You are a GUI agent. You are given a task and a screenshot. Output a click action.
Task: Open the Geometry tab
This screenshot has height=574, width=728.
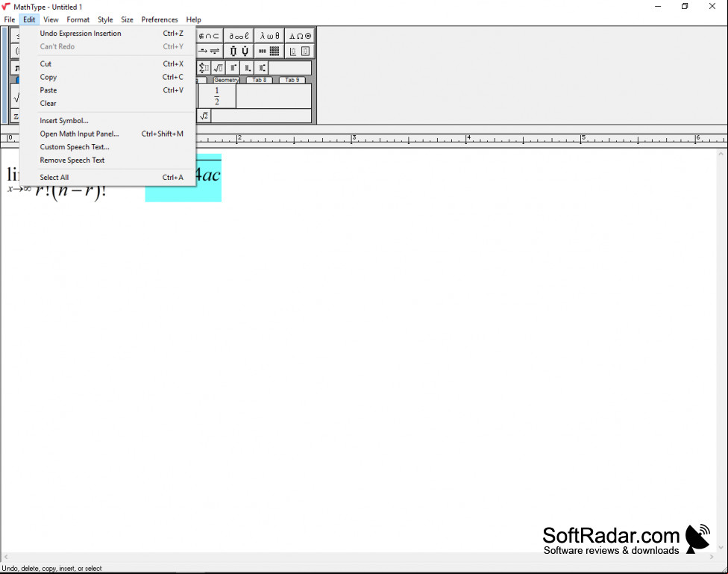226,80
